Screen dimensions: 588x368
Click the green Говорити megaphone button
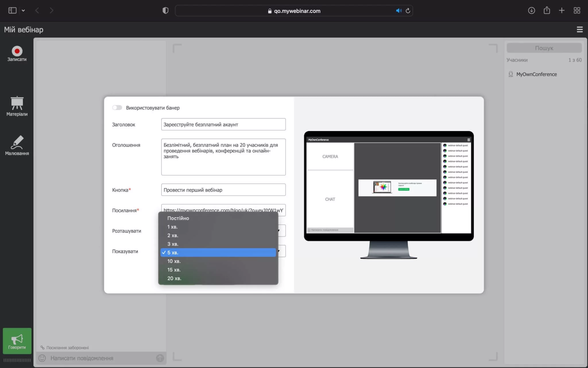click(x=17, y=341)
